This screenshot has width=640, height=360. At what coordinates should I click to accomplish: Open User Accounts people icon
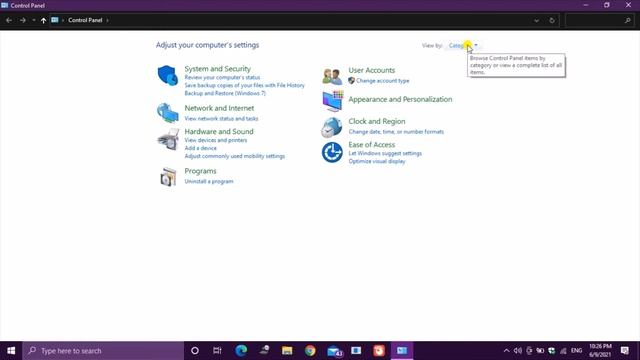(332, 76)
